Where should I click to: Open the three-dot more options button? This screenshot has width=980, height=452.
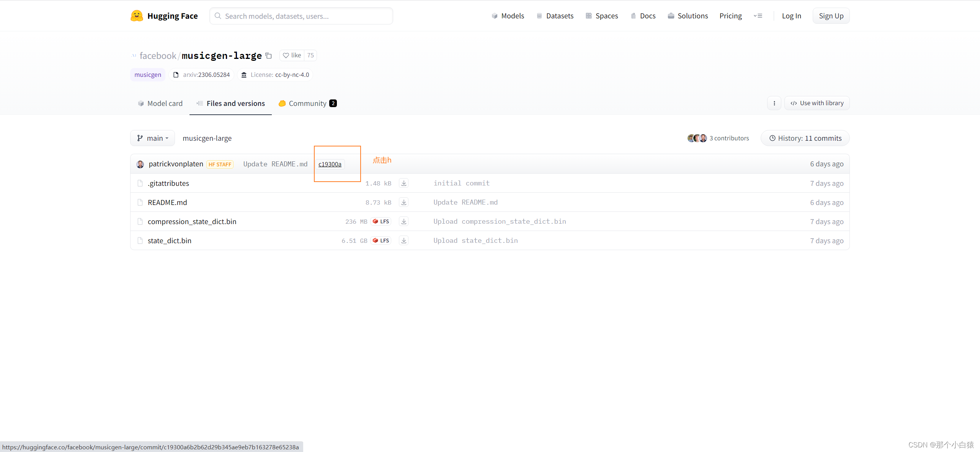[x=774, y=103]
